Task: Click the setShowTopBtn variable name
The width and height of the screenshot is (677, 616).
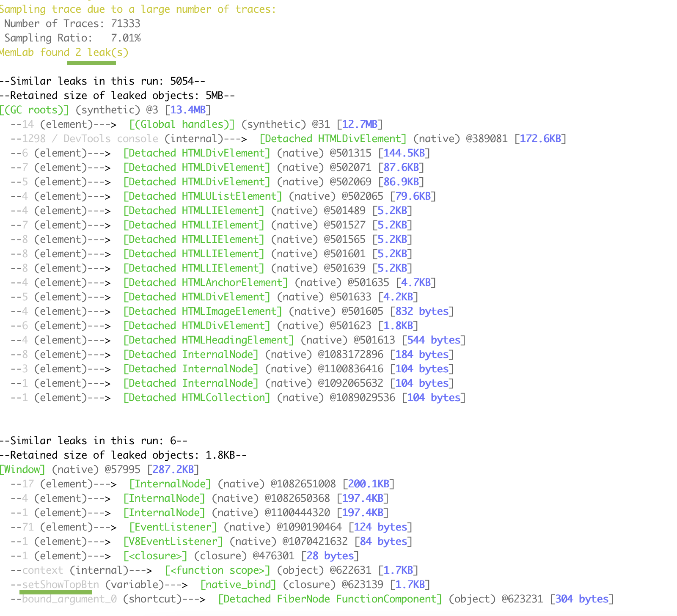Action: click(x=61, y=585)
